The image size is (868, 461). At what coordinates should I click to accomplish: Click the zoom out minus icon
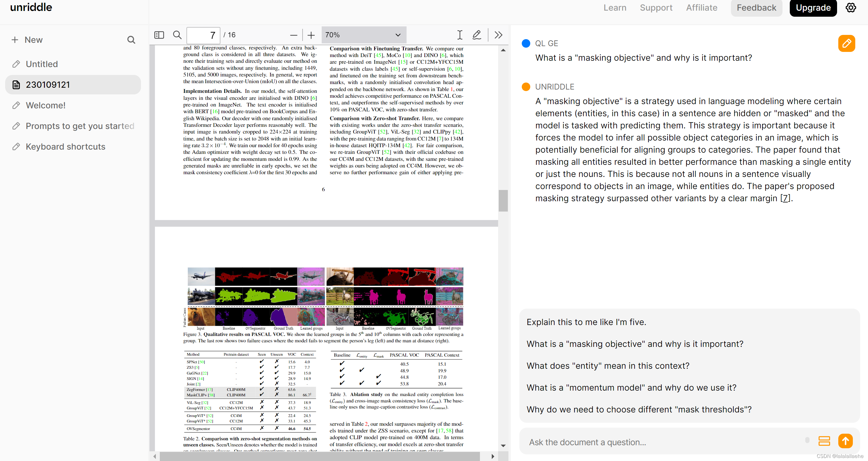tap(293, 35)
